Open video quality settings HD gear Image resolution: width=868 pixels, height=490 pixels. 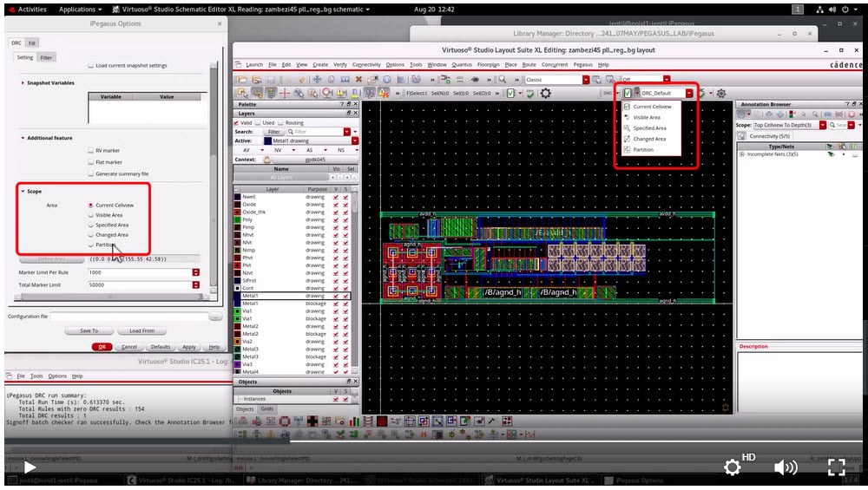[733, 467]
